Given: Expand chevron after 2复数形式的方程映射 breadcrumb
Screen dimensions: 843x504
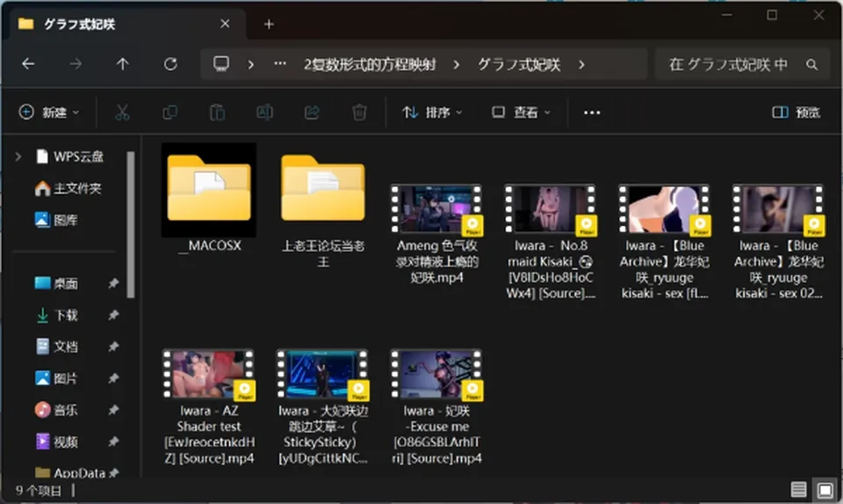Looking at the screenshot, I should pyautogui.click(x=456, y=64).
